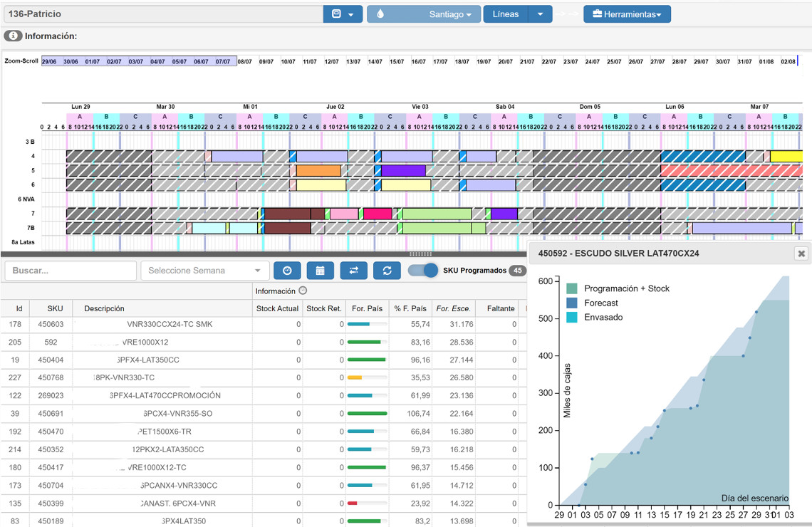Click the panel splitter grip handle

(420, 254)
